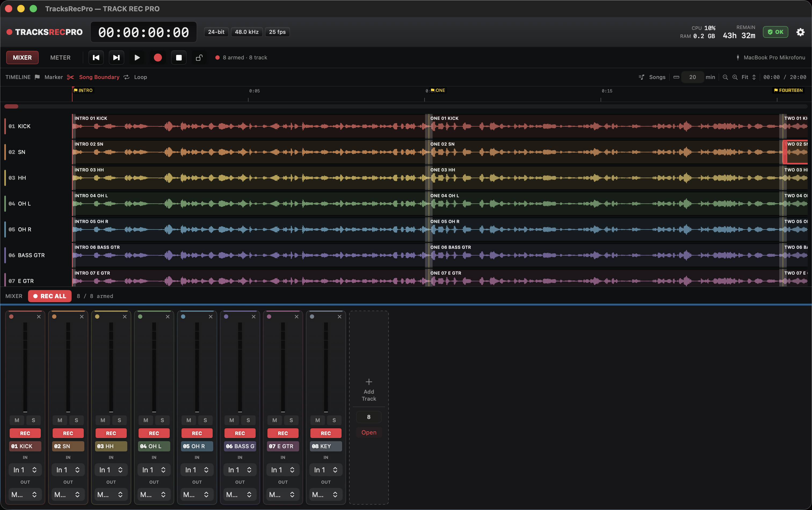The image size is (812, 510).
Task: Click the ONE marker on the timeline ruler
Action: tap(438, 90)
